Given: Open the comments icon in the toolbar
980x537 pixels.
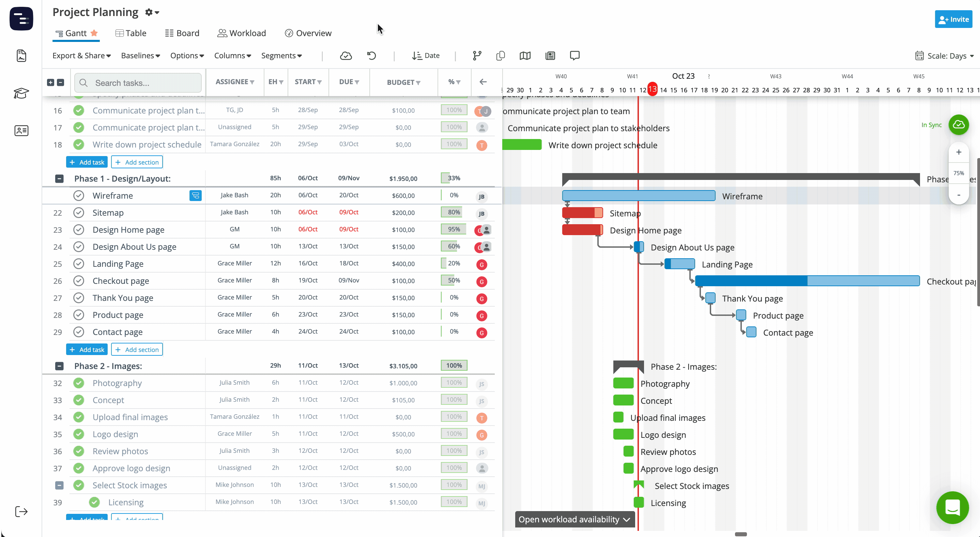Looking at the screenshot, I should (x=575, y=56).
